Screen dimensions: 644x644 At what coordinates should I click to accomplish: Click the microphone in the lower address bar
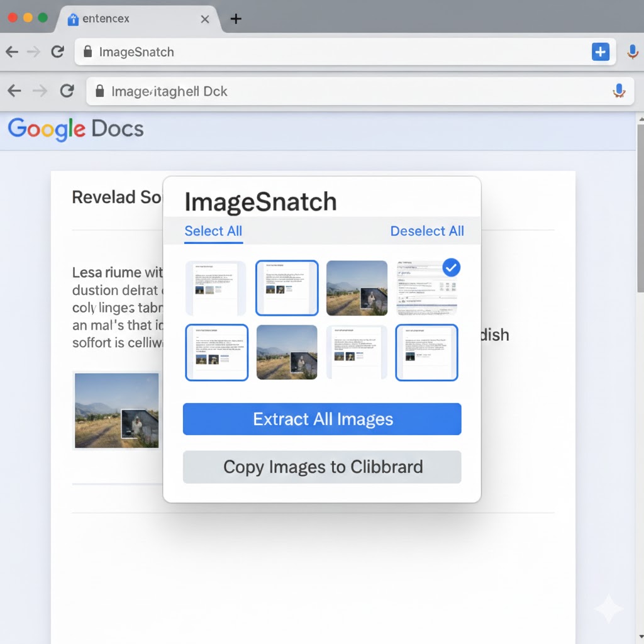[x=619, y=91]
